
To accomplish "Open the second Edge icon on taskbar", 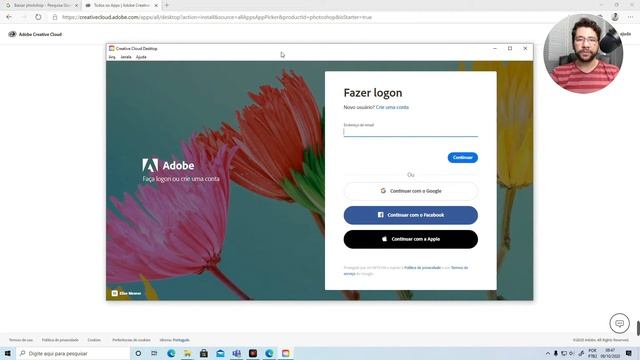I will point(269,353).
